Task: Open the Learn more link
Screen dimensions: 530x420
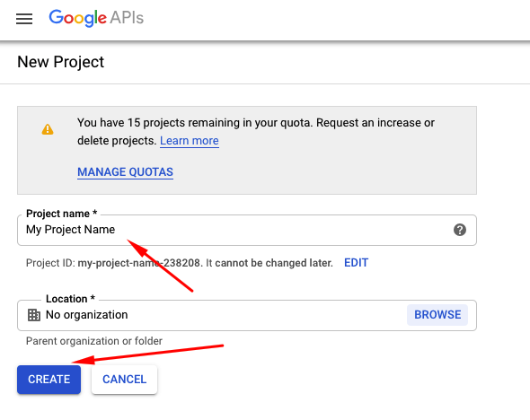Action: [190, 141]
